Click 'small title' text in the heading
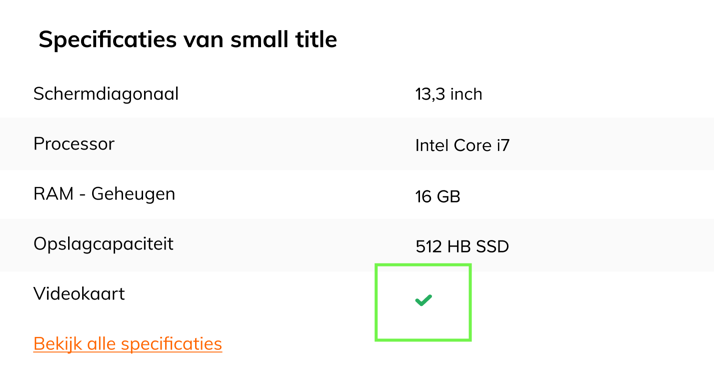714x390 pixels. (x=284, y=39)
